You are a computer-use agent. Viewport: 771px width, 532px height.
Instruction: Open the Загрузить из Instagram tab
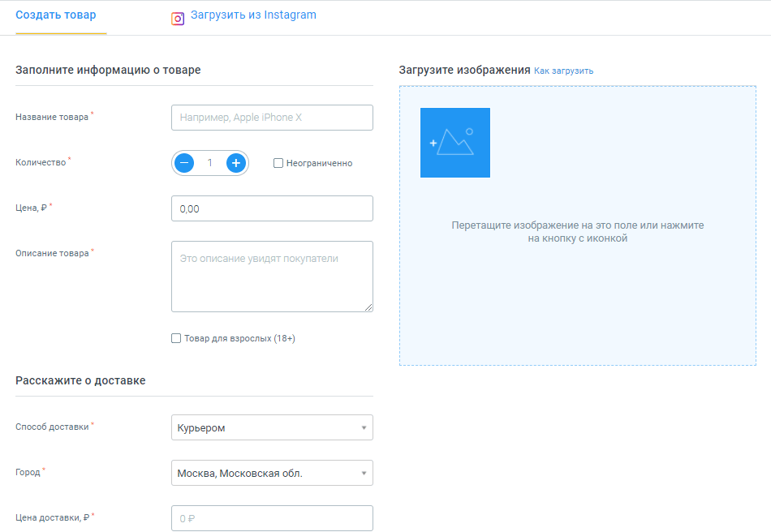point(252,15)
